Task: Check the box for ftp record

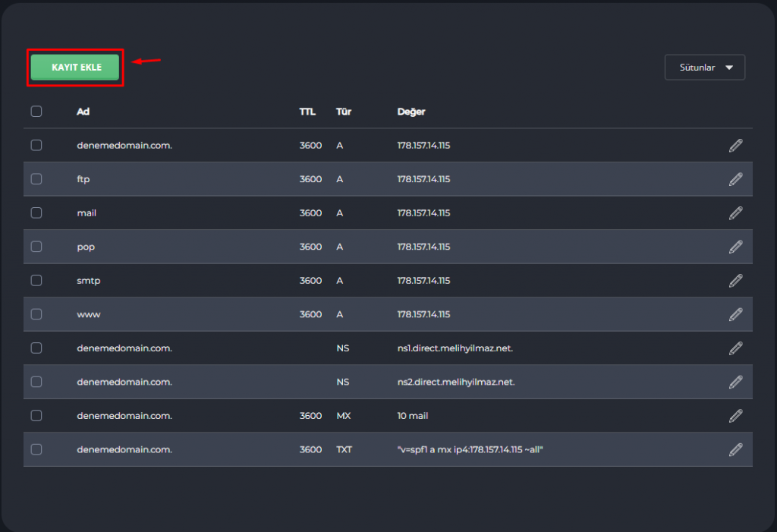Action: click(36, 179)
